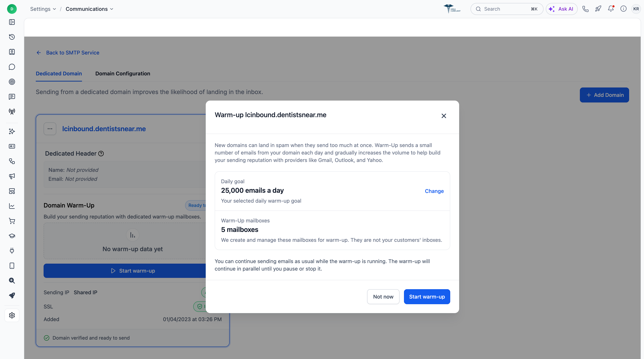
Task: Click "No warm-up data yet" text
Action: [x=132, y=249]
